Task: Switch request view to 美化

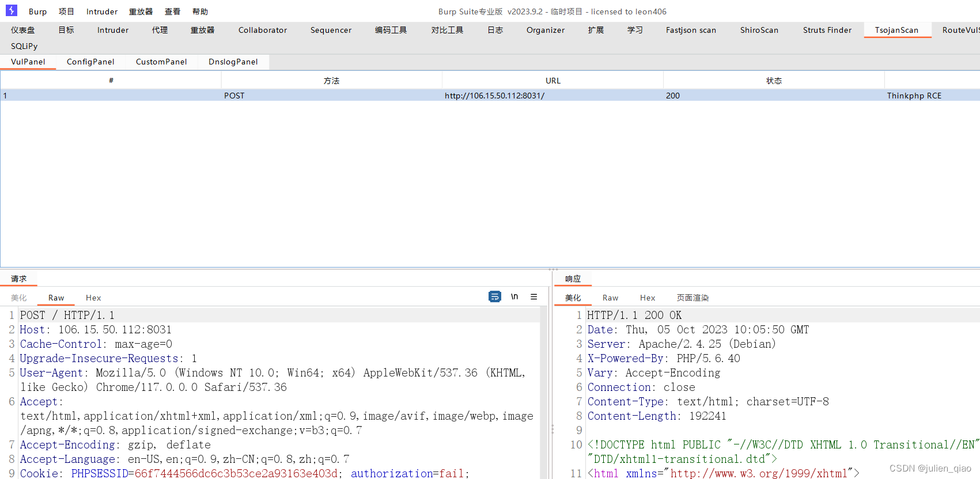Action: pos(18,298)
